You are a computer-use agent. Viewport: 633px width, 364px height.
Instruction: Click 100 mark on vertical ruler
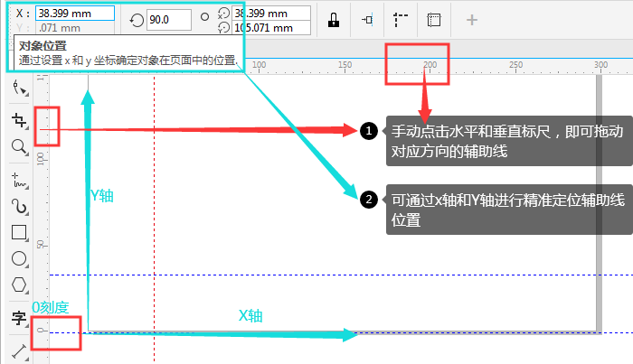41,159
